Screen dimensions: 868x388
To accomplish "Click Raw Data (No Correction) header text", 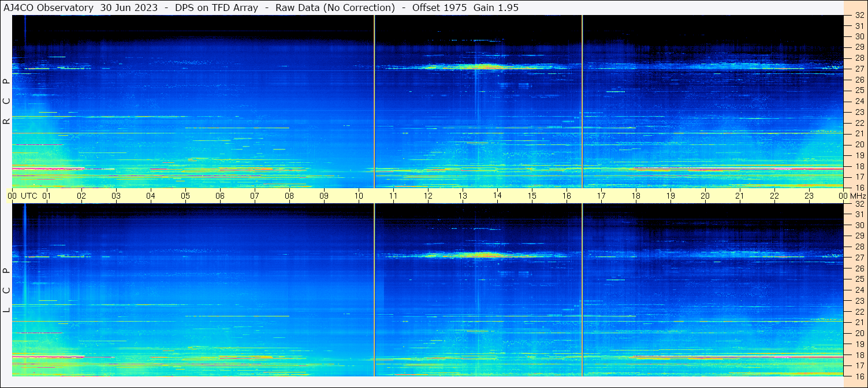I will pos(335,8).
